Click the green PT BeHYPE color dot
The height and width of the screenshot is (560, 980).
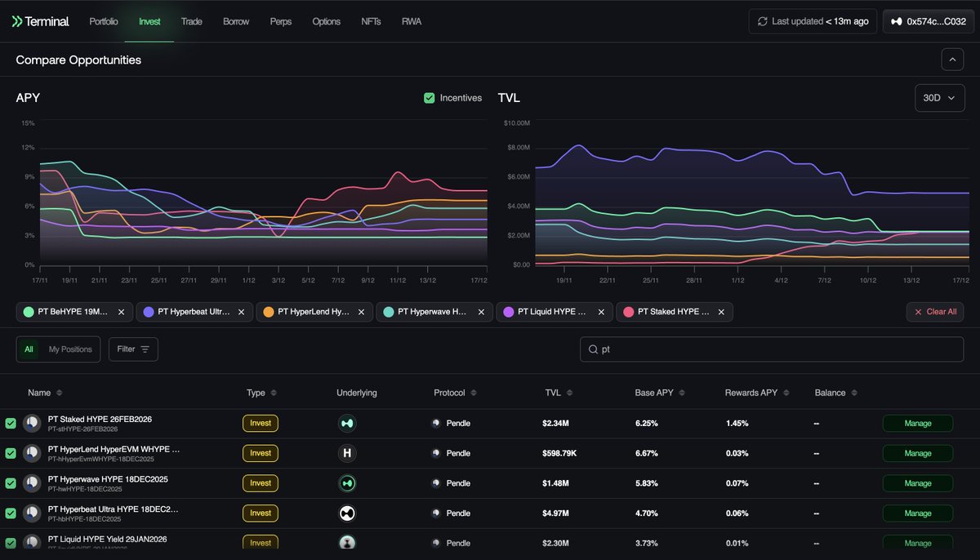pyautogui.click(x=29, y=312)
